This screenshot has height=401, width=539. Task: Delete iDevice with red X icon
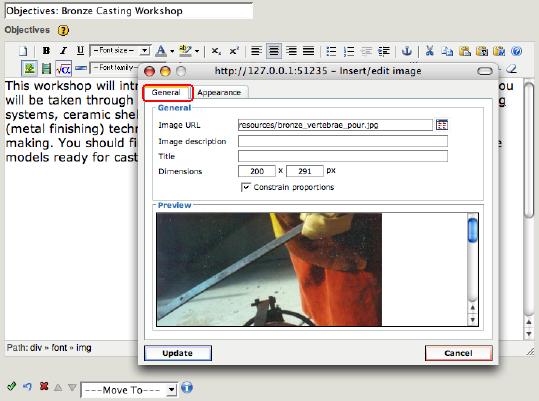(44, 386)
